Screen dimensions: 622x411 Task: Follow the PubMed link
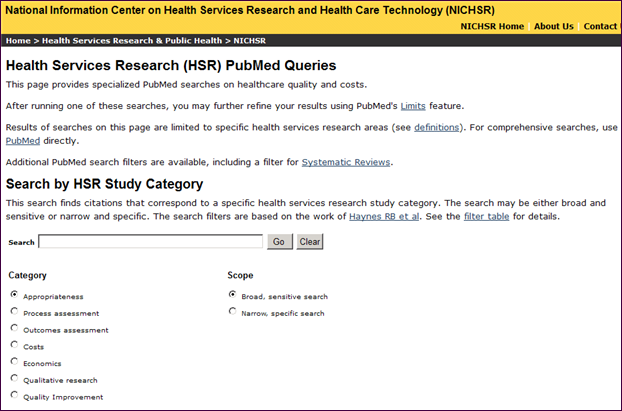pos(23,141)
